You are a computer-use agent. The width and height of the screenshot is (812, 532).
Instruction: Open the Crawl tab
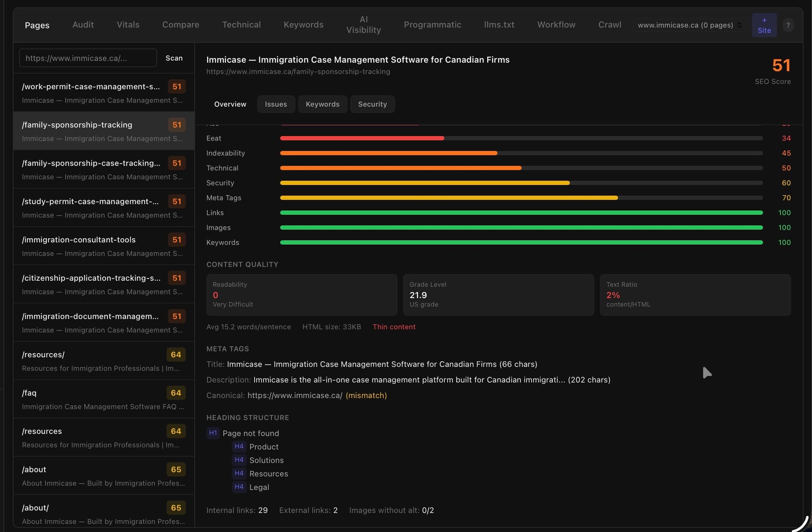pyautogui.click(x=609, y=25)
